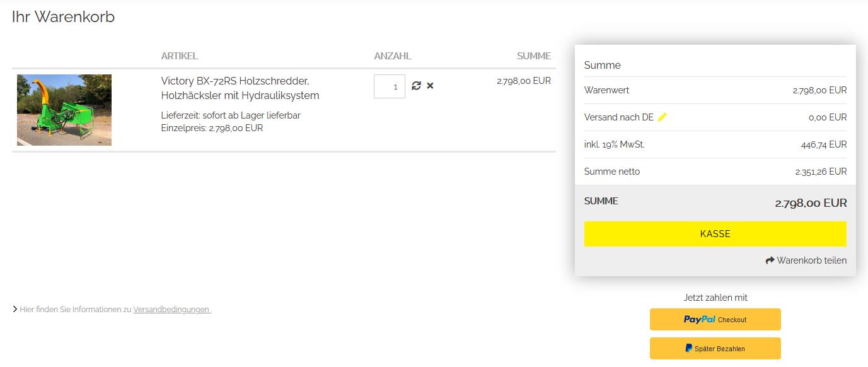Click the Ihr Warenkorb page heading
The height and width of the screenshot is (367, 868).
pos(63,17)
